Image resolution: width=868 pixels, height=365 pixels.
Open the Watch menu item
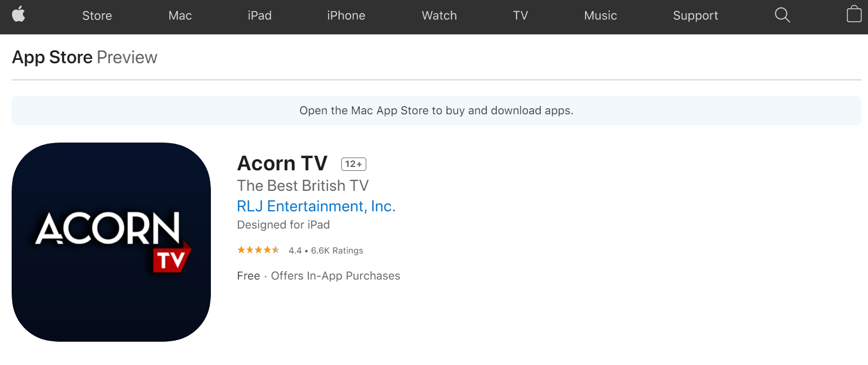(x=440, y=16)
